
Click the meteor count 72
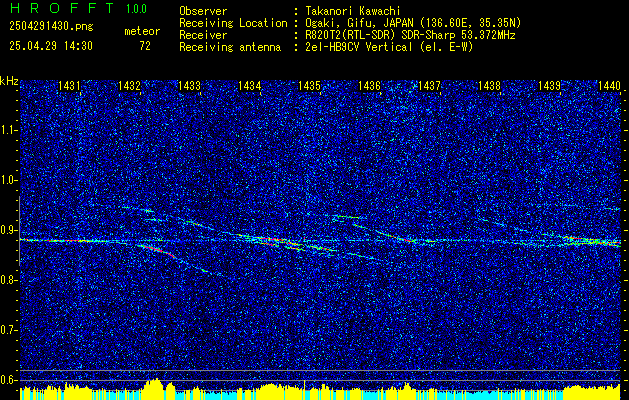145,46
